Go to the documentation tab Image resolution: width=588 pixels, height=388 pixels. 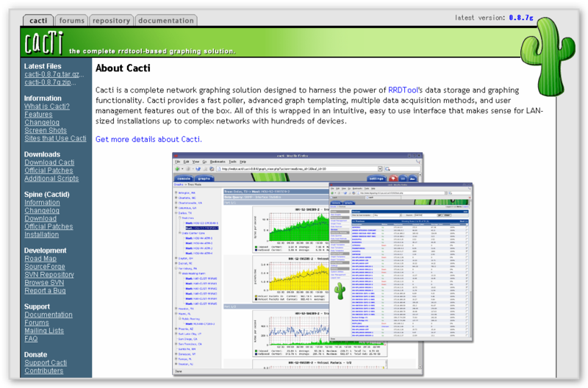[x=166, y=21]
